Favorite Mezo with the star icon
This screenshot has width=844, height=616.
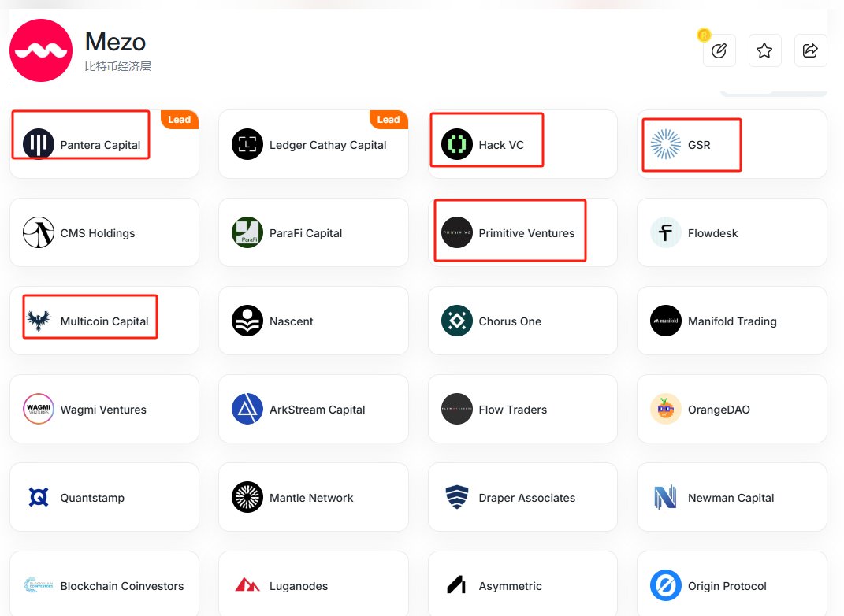(764, 51)
